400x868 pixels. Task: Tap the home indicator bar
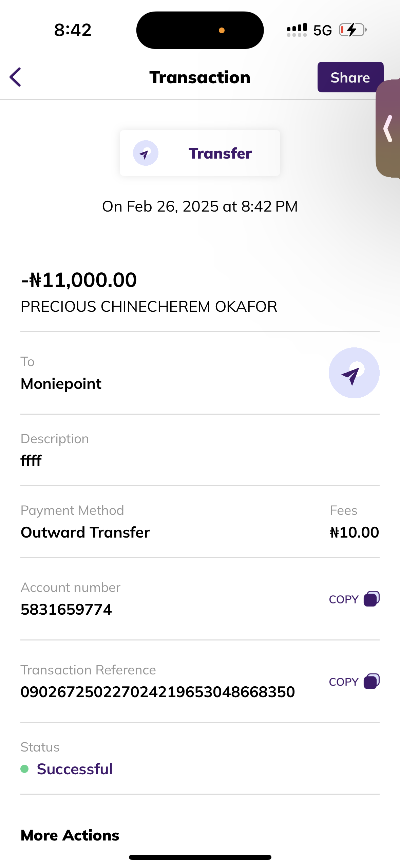[x=200, y=857]
